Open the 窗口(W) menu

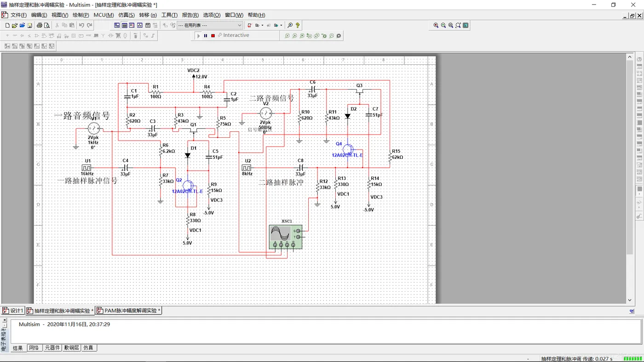(234, 15)
